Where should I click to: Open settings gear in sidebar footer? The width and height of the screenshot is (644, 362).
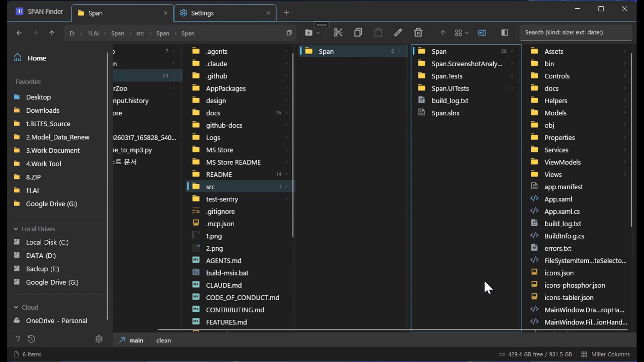(99, 339)
